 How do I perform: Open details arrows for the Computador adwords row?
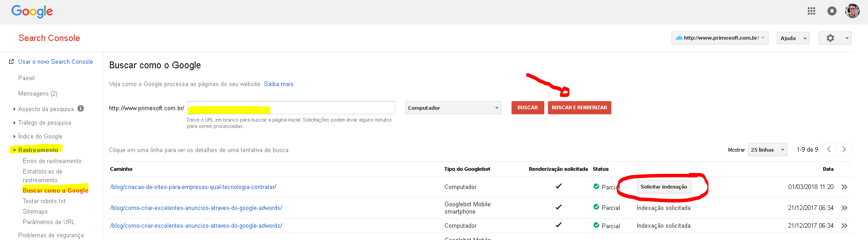[x=844, y=226]
